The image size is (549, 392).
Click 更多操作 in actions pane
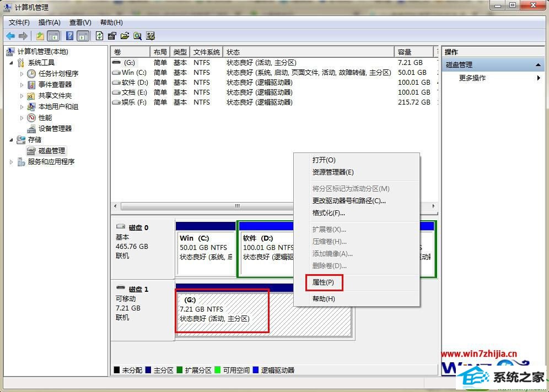(x=472, y=78)
